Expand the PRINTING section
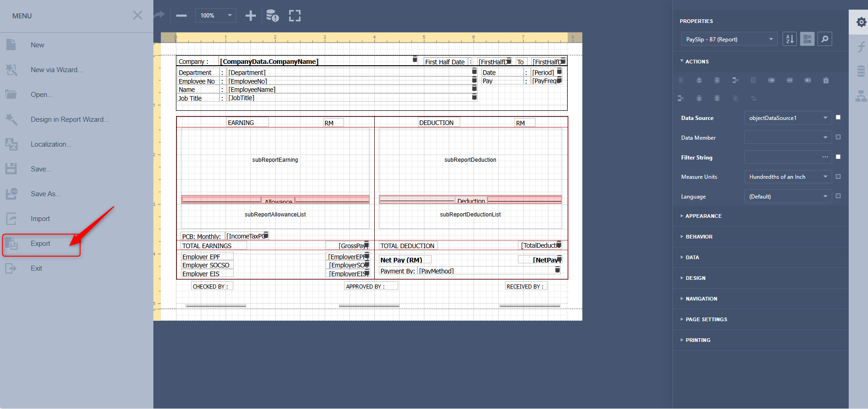The image size is (868, 409). [695, 340]
